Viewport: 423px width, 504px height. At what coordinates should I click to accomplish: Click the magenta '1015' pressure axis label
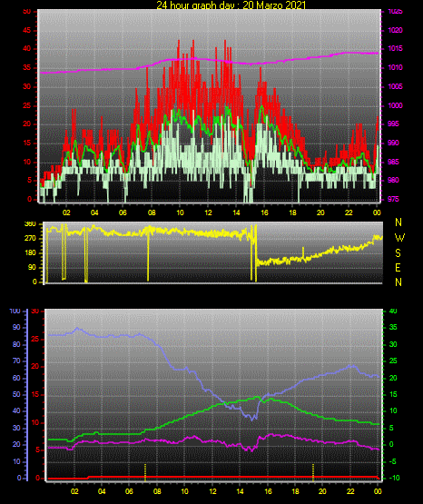click(x=395, y=48)
